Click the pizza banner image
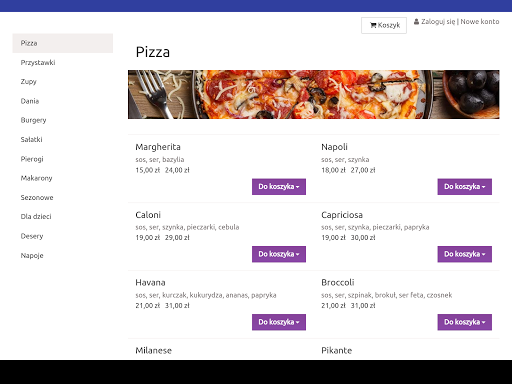This screenshot has height=384, width=512. 314,94
